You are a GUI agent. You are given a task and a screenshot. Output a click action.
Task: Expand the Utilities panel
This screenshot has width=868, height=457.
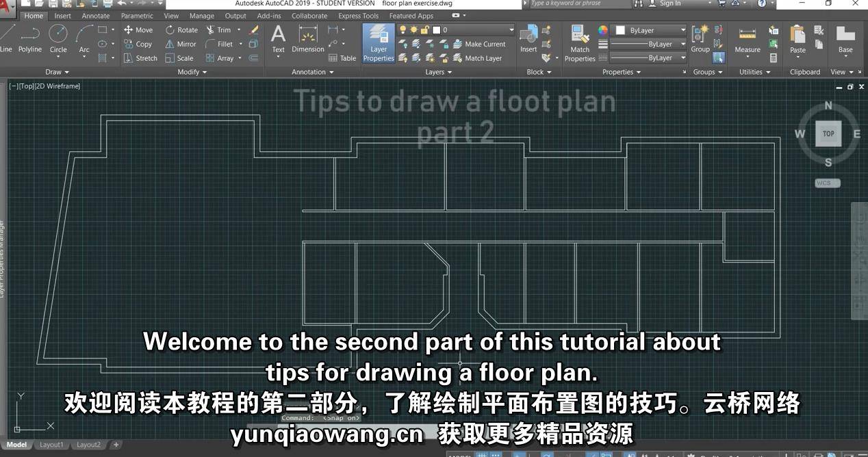754,72
